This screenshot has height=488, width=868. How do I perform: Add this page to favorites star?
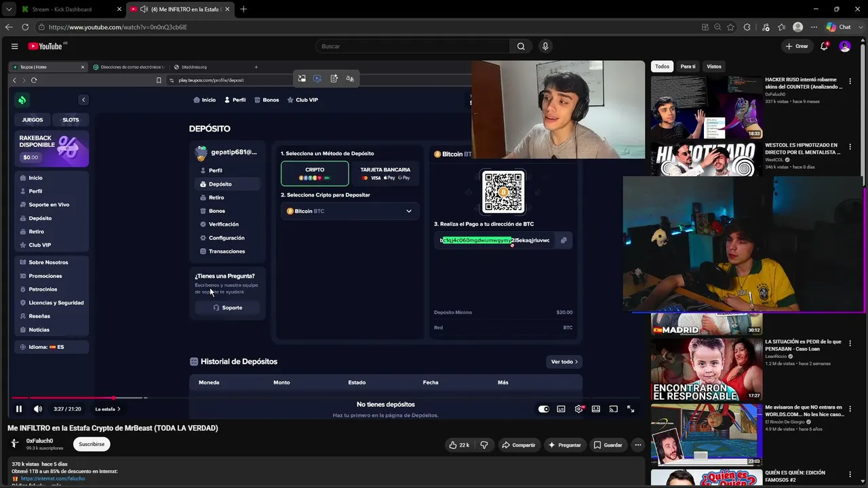[x=730, y=27]
